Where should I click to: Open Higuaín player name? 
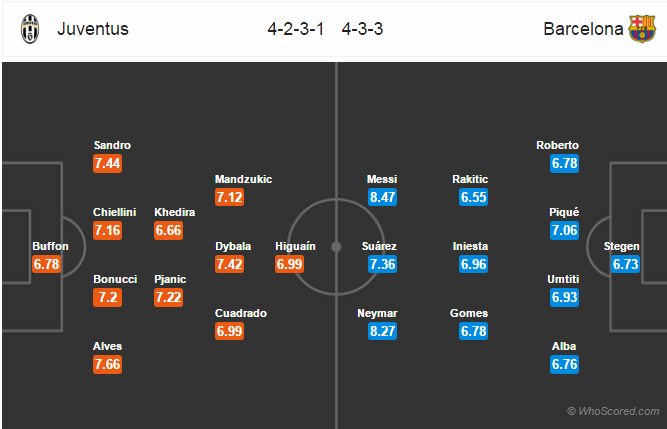[295, 246]
